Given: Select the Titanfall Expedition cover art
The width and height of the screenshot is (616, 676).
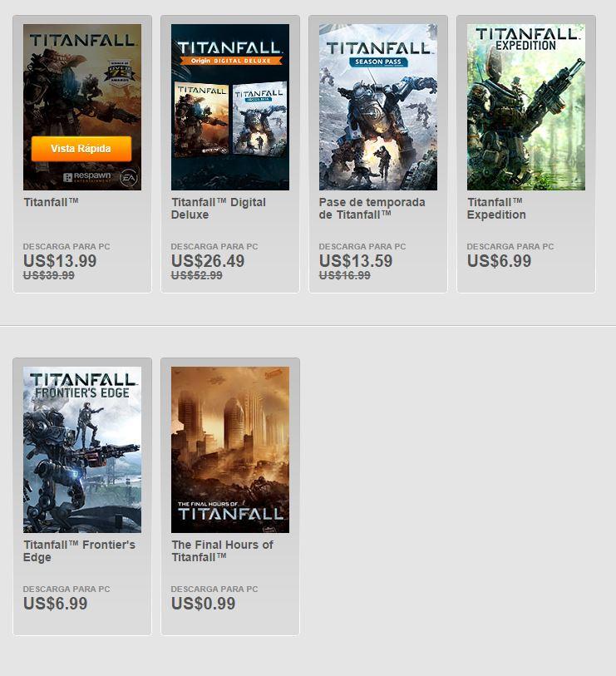Looking at the screenshot, I should [x=526, y=107].
